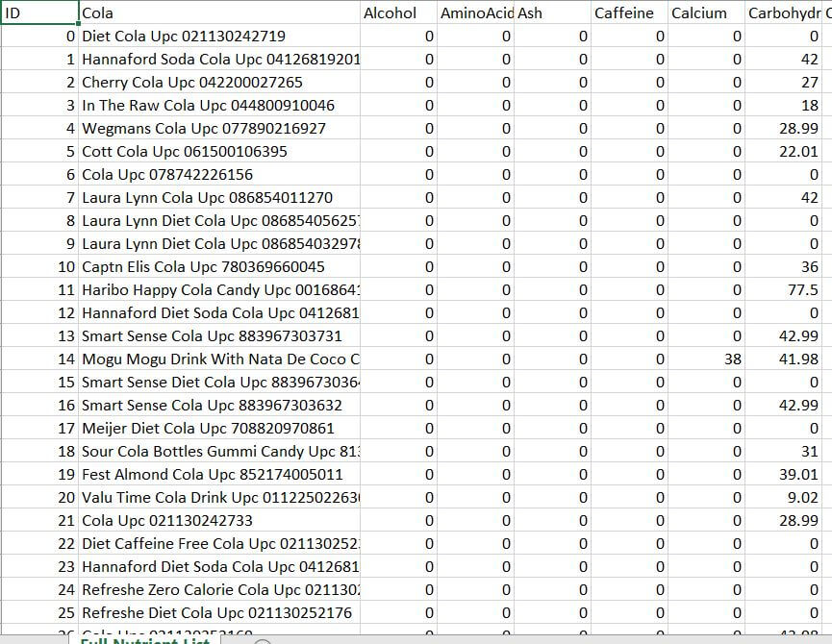Select Laura Lynn Diet Cola cell in row 9

(219, 243)
